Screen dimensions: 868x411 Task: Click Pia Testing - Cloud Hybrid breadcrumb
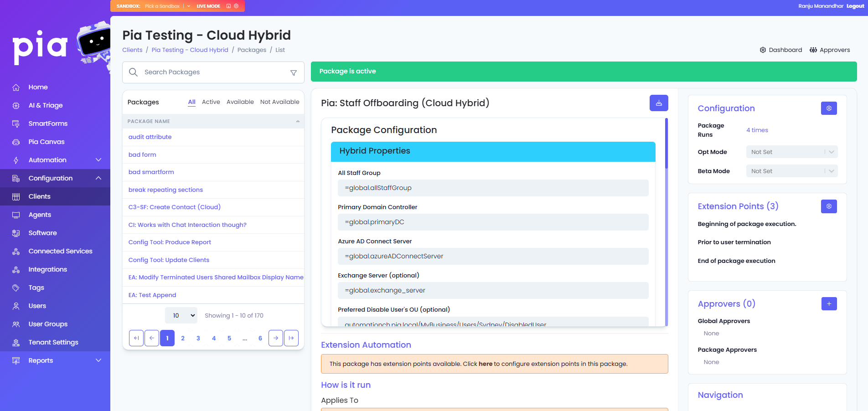190,50
